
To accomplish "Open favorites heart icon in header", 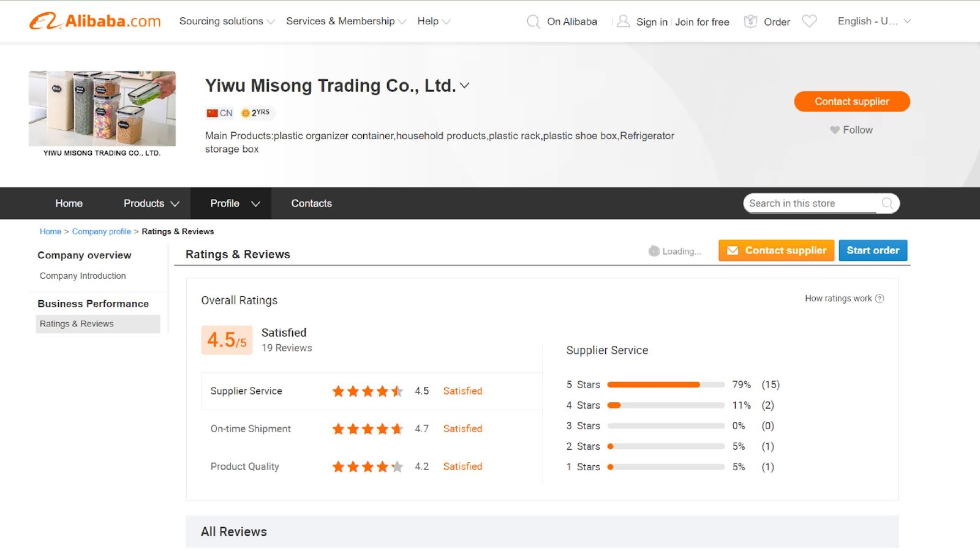I will pyautogui.click(x=809, y=21).
